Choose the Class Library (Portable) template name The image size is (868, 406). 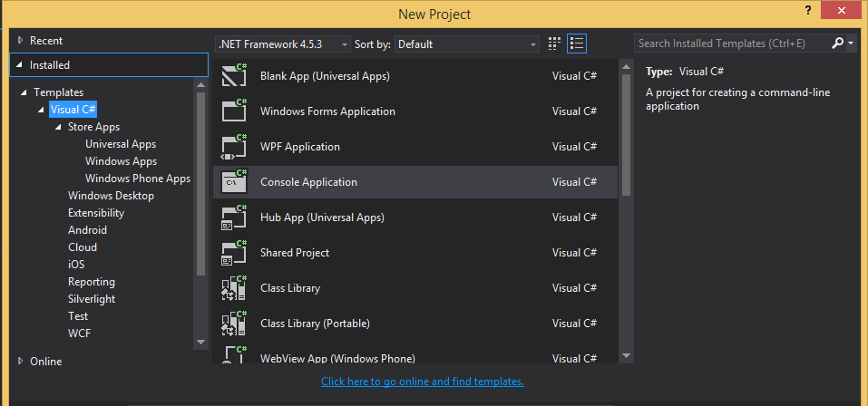point(315,324)
